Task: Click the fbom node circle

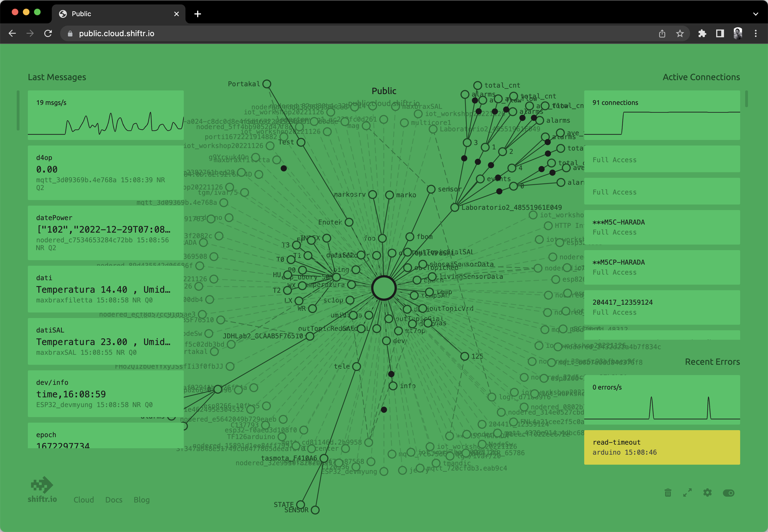Action: (x=410, y=237)
